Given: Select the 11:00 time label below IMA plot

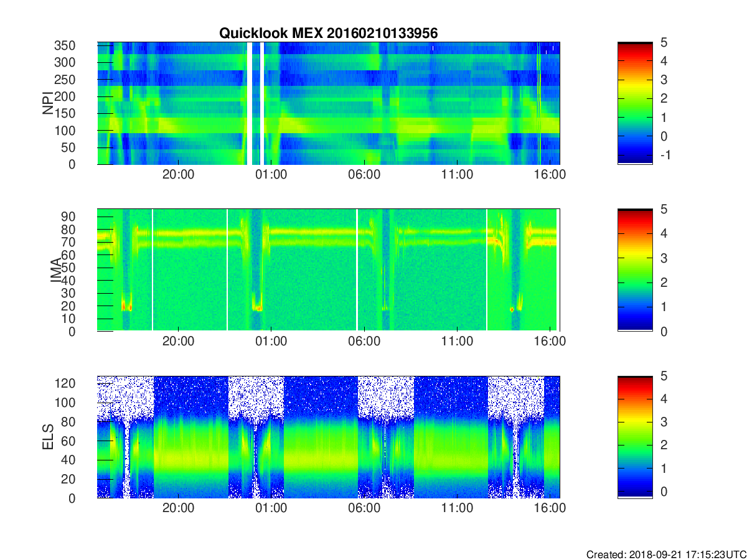Looking at the screenshot, I should 457,343.
